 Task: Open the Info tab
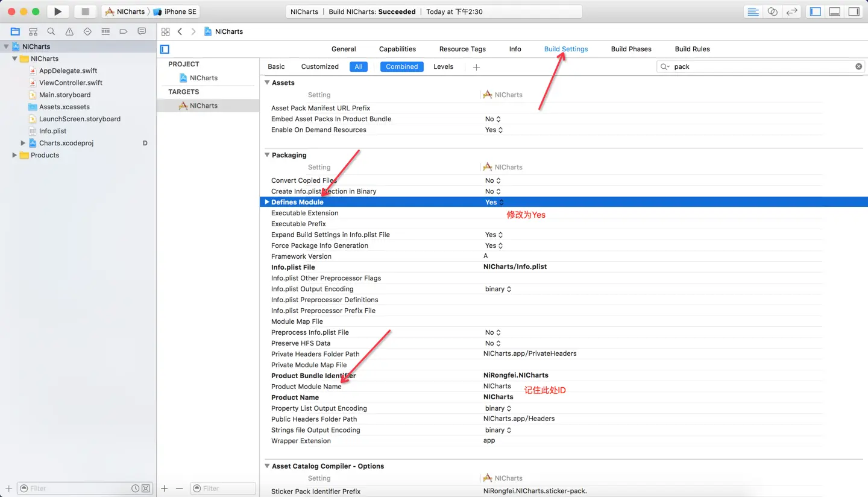pyautogui.click(x=515, y=49)
